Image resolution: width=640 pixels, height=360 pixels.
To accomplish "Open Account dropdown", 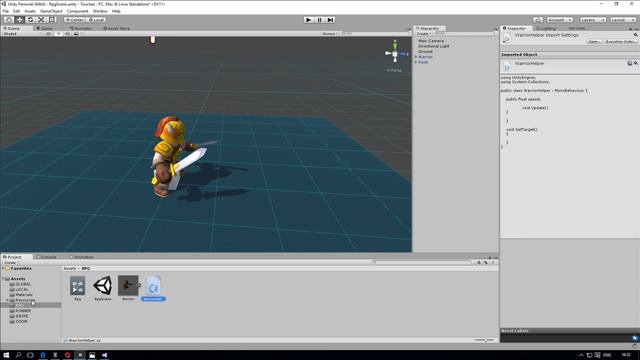I will pos(560,20).
